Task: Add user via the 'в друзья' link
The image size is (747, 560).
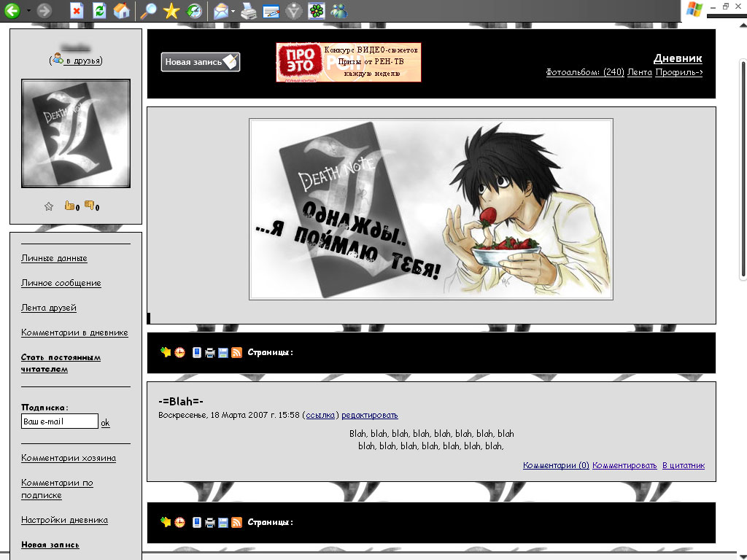Action: (83, 61)
